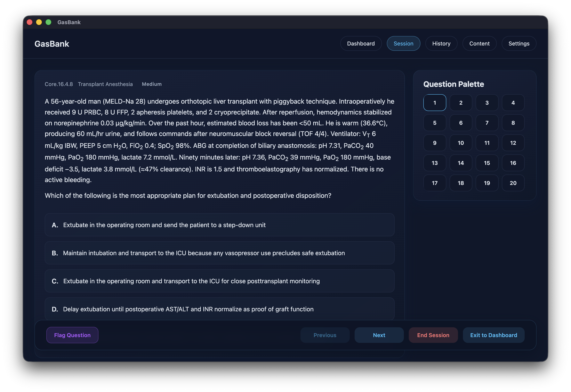Choose answer B maintain intubation
Viewport: 571px width, 392px height.
219,253
